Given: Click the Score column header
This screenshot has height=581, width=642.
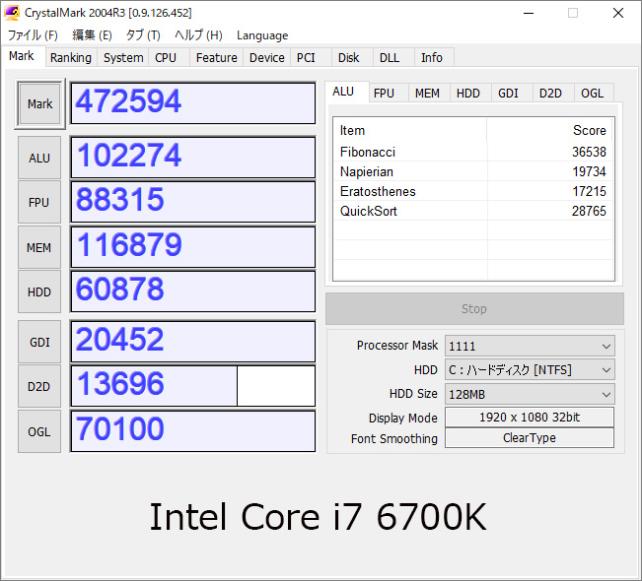Looking at the screenshot, I should pyautogui.click(x=550, y=131).
